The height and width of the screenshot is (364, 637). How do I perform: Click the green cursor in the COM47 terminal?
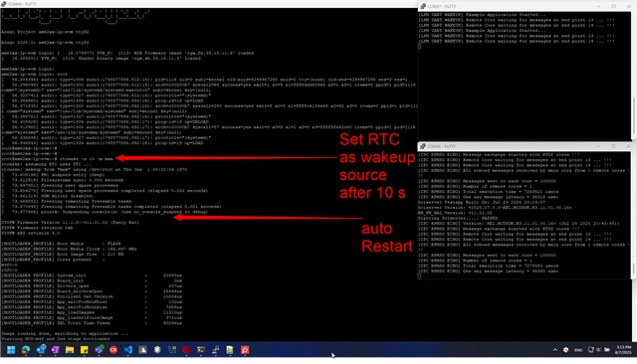pos(420,47)
